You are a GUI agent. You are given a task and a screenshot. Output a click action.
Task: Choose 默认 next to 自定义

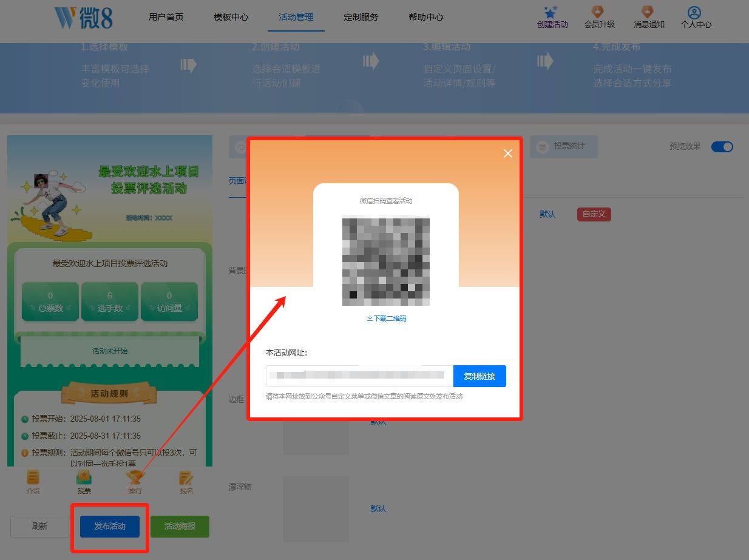tap(547, 214)
